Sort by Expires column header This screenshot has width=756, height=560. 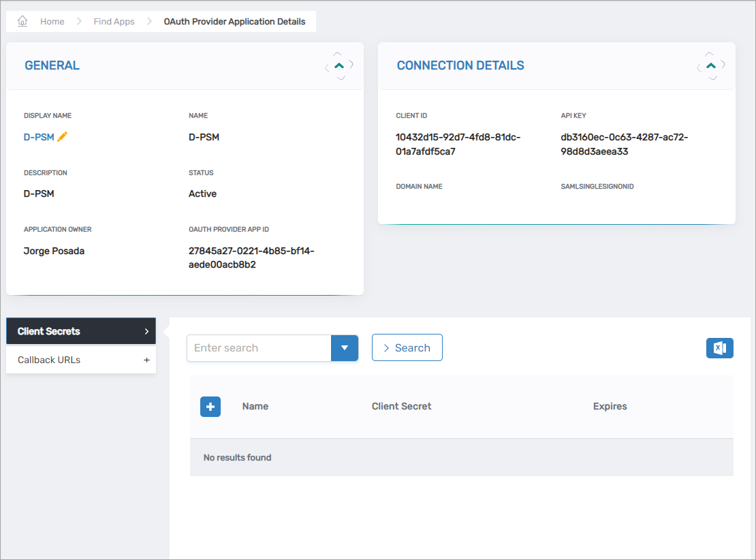[610, 407]
